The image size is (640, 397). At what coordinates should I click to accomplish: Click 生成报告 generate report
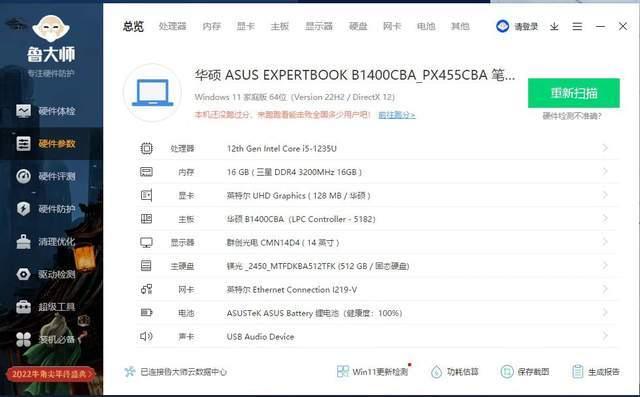click(596, 372)
